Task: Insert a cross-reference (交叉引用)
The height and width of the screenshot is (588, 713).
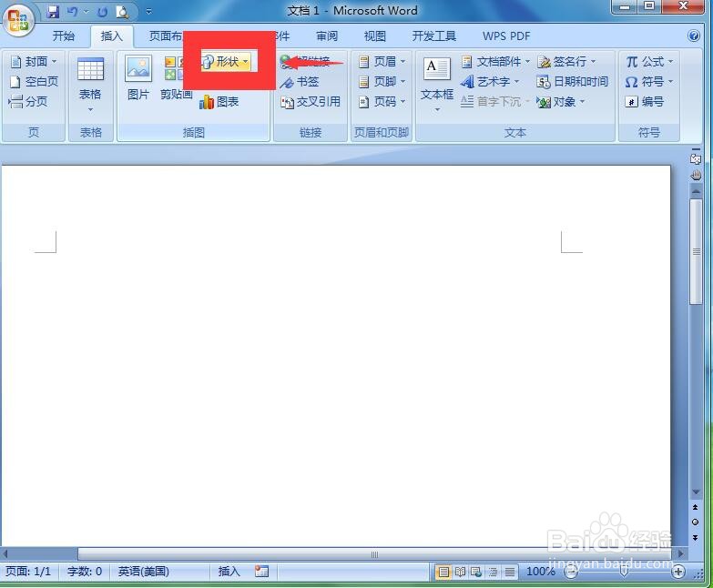Action: 311,102
